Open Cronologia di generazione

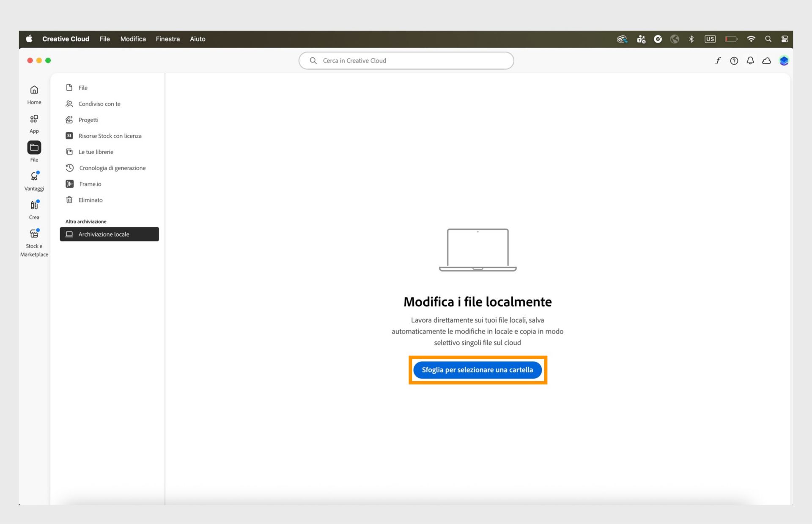click(109, 168)
